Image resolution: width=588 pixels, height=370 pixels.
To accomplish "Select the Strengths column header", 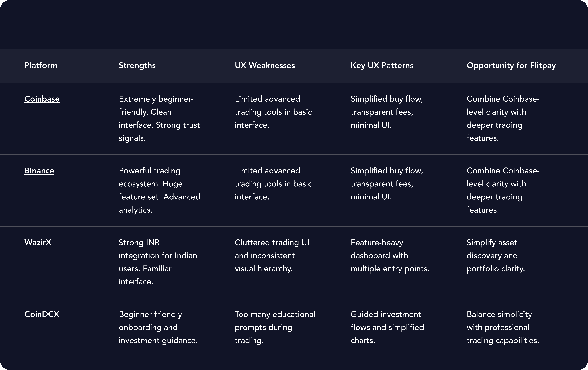I will [x=137, y=65].
